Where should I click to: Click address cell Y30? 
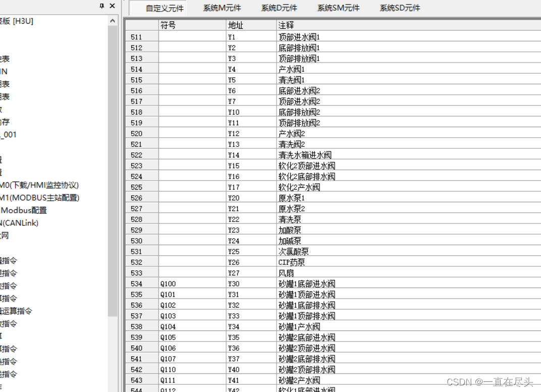pyautogui.click(x=251, y=284)
